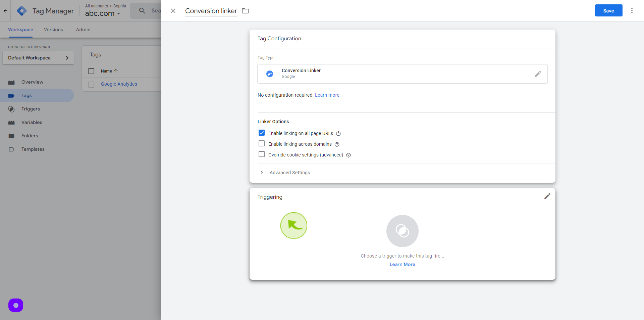Viewport: 644px width, 320px height.
Task: Click the empty trigger placeholder circle
Action: (x=402, y=231)
